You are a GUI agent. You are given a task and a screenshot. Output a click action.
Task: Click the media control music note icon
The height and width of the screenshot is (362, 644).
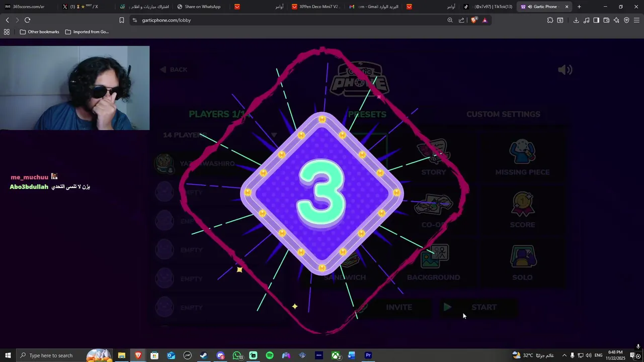(586, 20)
